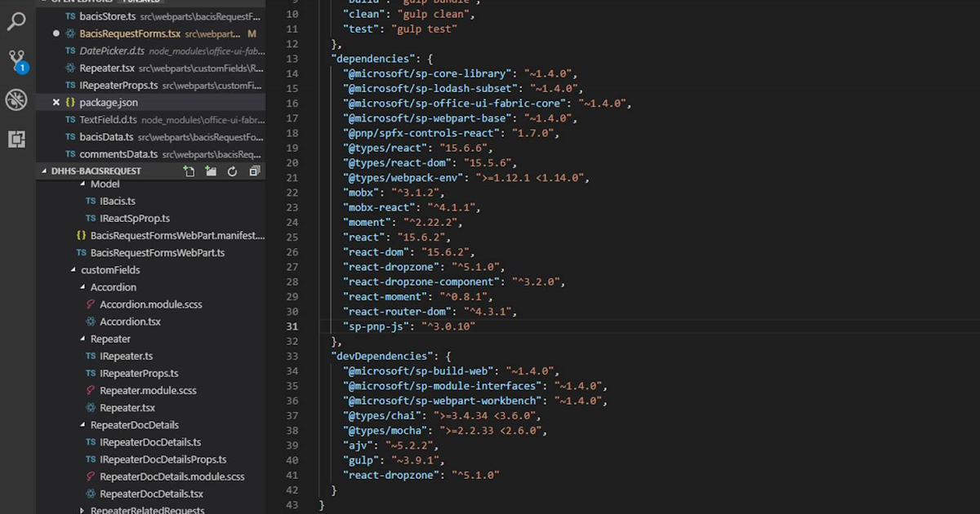This screenshot has width=980, height=514.
Task: Click the TS icon beside bacisStore.ts
Action: 70,16
